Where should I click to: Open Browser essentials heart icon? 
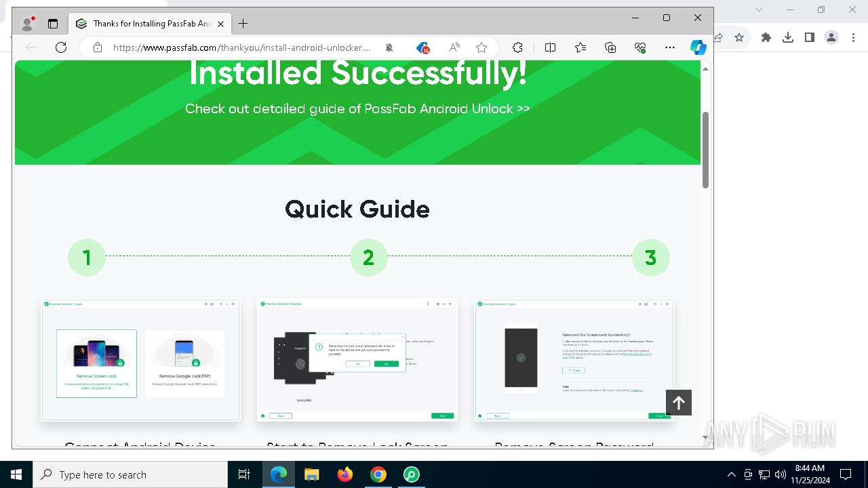640,47
